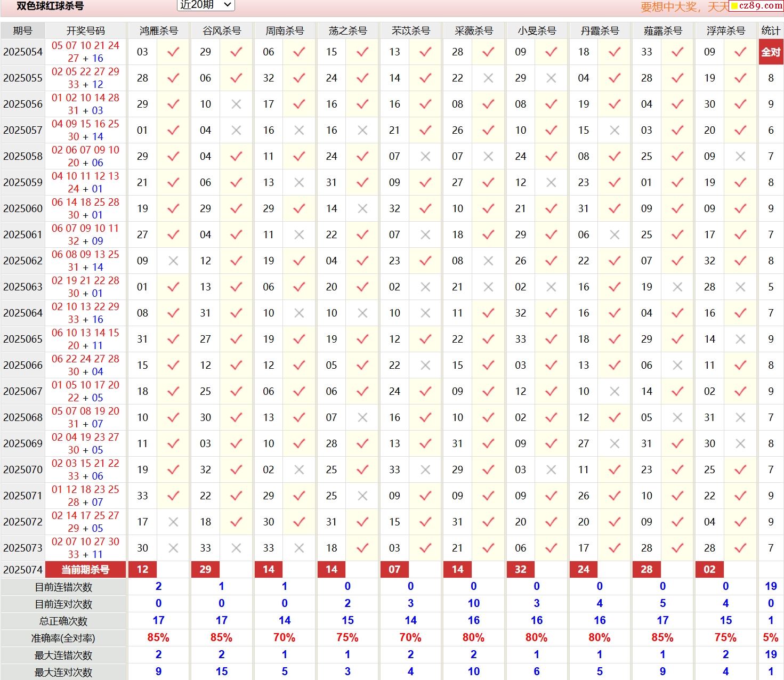Click the 荡之杀号 column header
This screenshot has width=784, height=680.
click(x=347, y=31)
